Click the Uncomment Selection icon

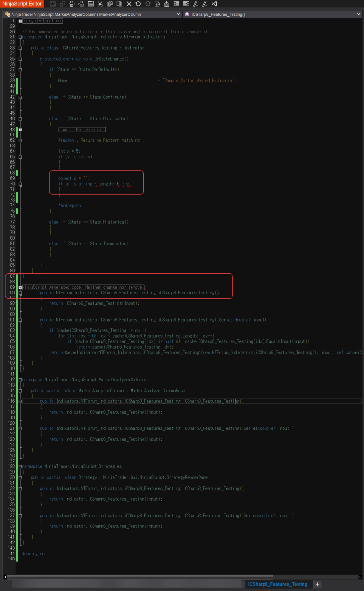pyautogui.click(x=204, y=4)
